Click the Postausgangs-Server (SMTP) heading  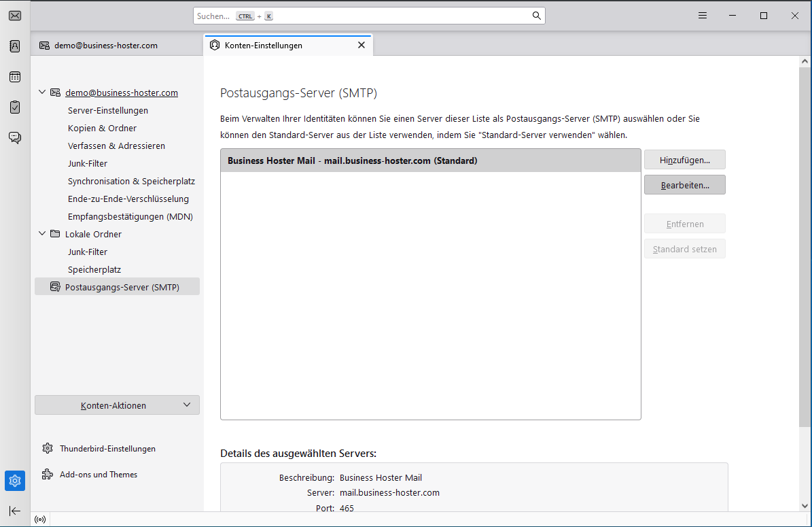299,93
